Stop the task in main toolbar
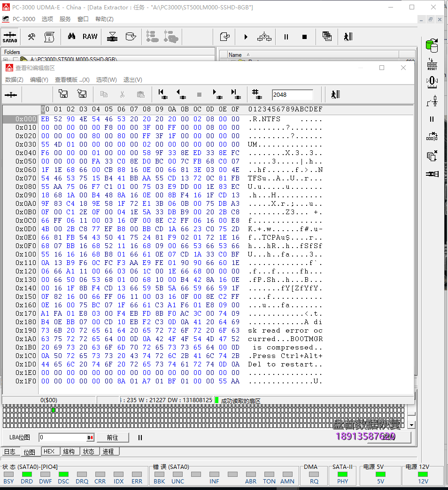 pyautogui.click(x=304, y=37)
